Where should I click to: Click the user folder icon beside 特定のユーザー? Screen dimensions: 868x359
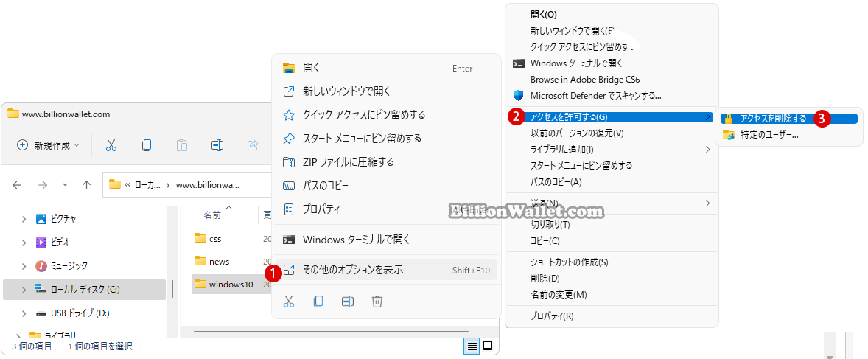(x=729, y=135)
